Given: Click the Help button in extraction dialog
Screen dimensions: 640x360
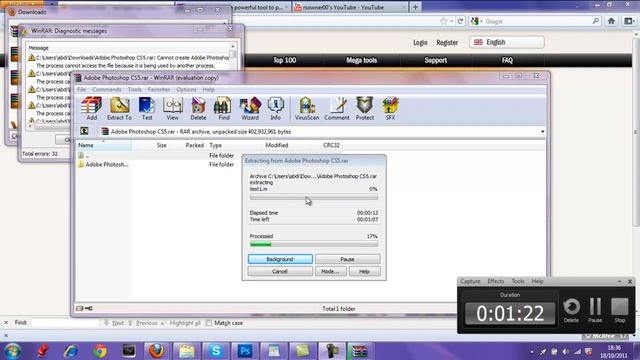Looking at the screenshot, I should pos(364,271).
